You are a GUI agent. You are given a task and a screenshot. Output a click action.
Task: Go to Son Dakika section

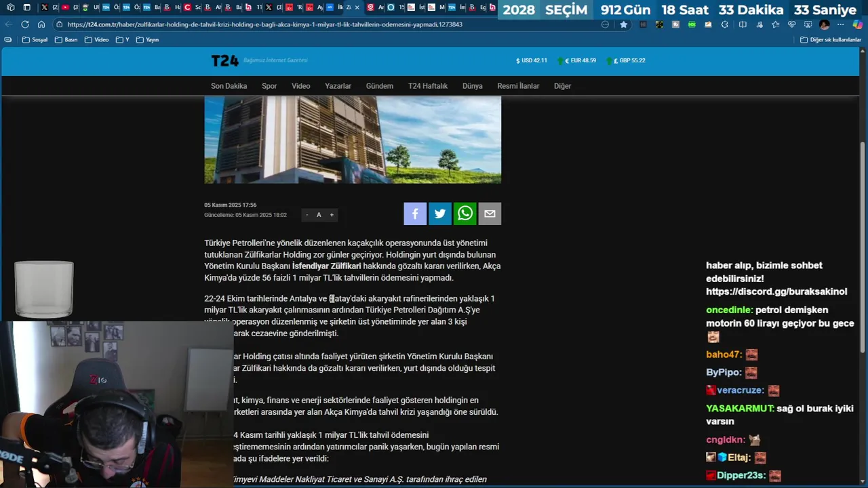(229, 86)
